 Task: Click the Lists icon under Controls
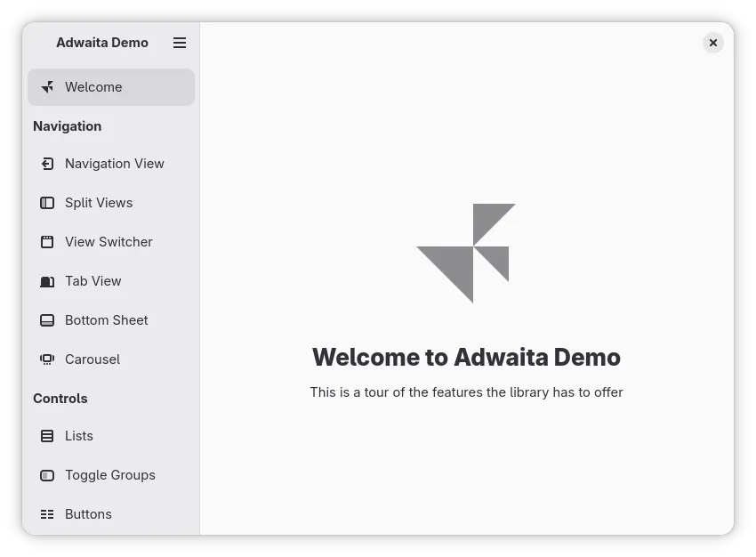pos(47,436)
